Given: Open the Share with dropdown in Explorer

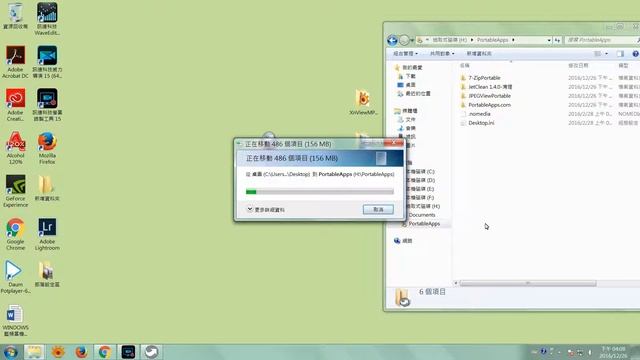Looking at the screenshot, I should [x=442, y=54].
